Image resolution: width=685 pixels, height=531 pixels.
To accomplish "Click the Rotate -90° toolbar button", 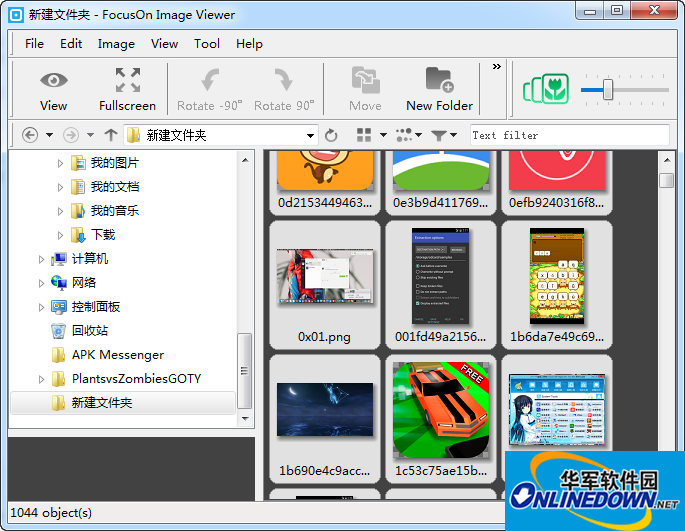I will click(209, 90).
